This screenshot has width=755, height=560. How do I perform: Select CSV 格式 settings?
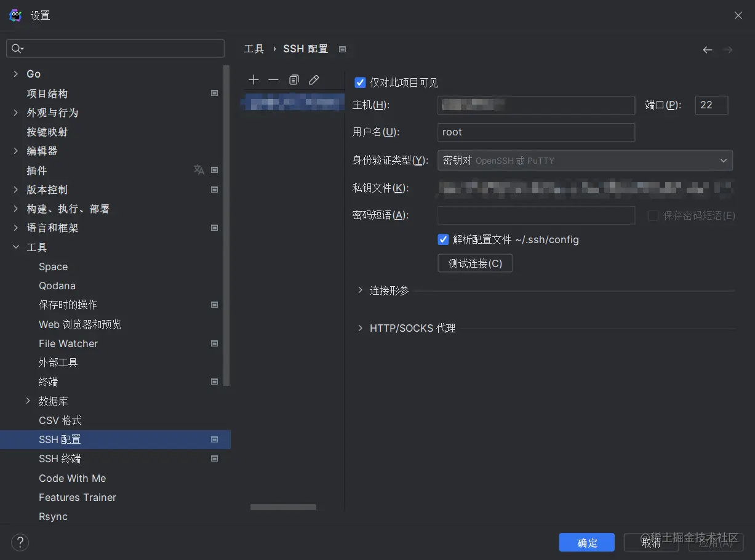coord(60,420)
